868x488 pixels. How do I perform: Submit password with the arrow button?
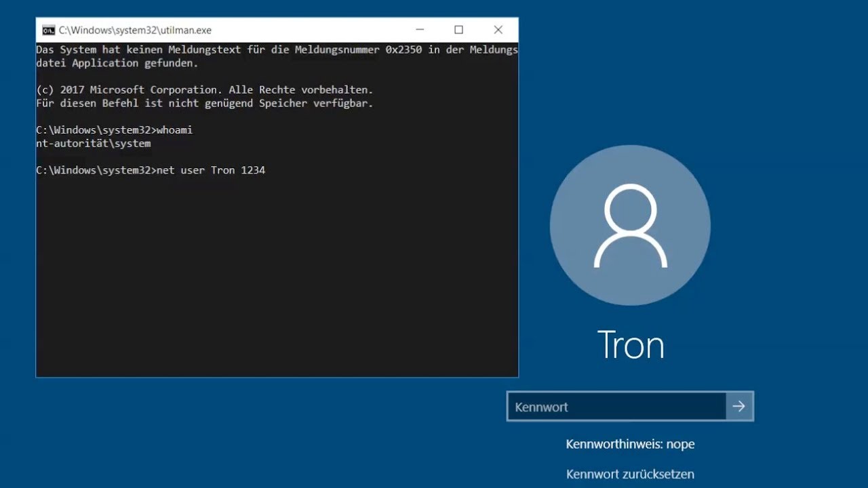pos(739,407)
